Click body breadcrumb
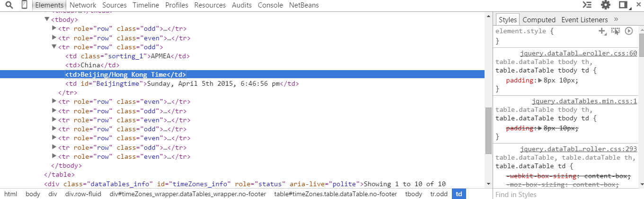Image resolution: width=644 pixels, height=199 pixels. (x=33, y=194)
